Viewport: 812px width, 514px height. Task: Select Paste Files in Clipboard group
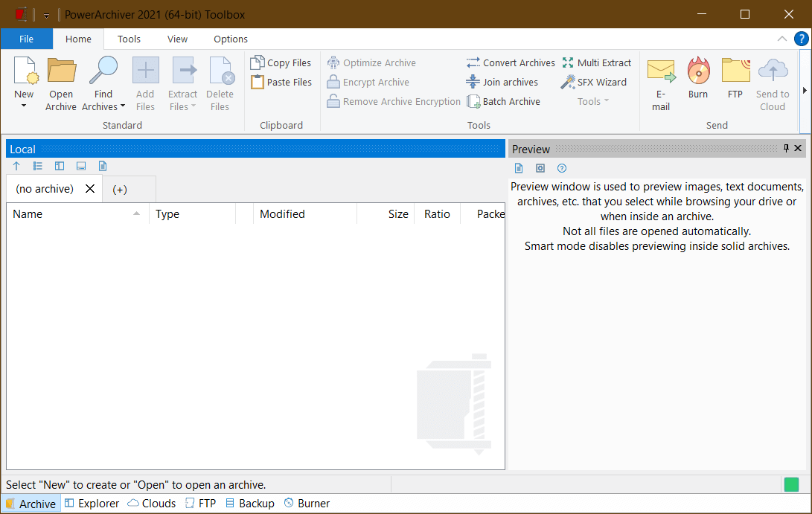click(281, 83)
